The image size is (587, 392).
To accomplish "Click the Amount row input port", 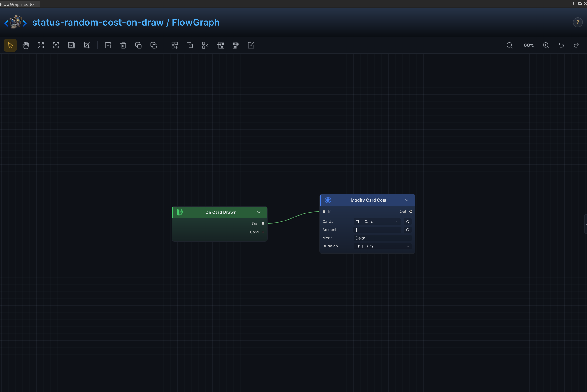I will (x=408, y=230).
